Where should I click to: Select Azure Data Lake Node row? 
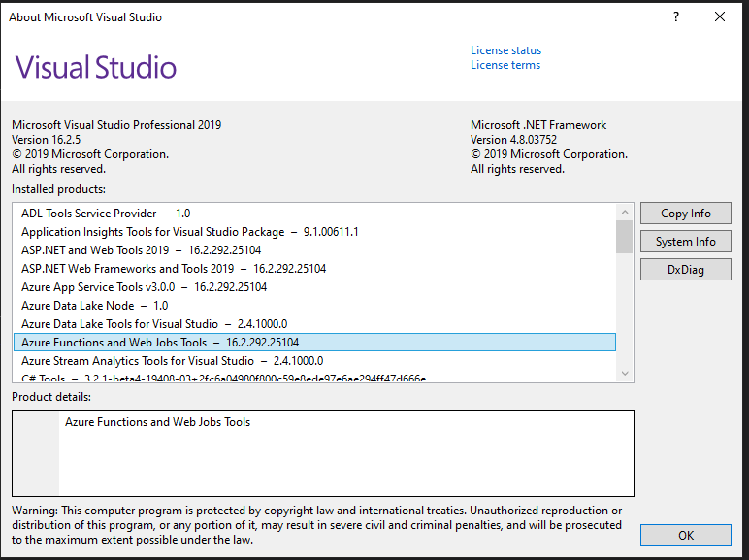314,306
